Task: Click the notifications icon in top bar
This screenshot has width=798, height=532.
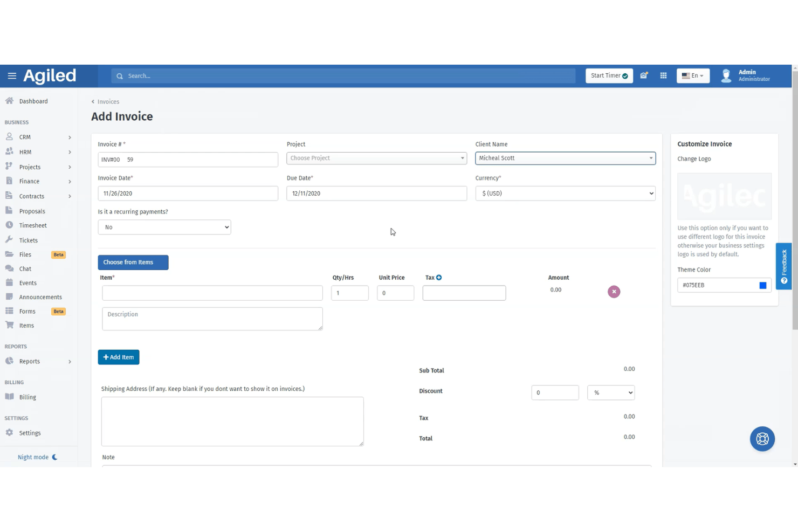Action: pos(644,75)
